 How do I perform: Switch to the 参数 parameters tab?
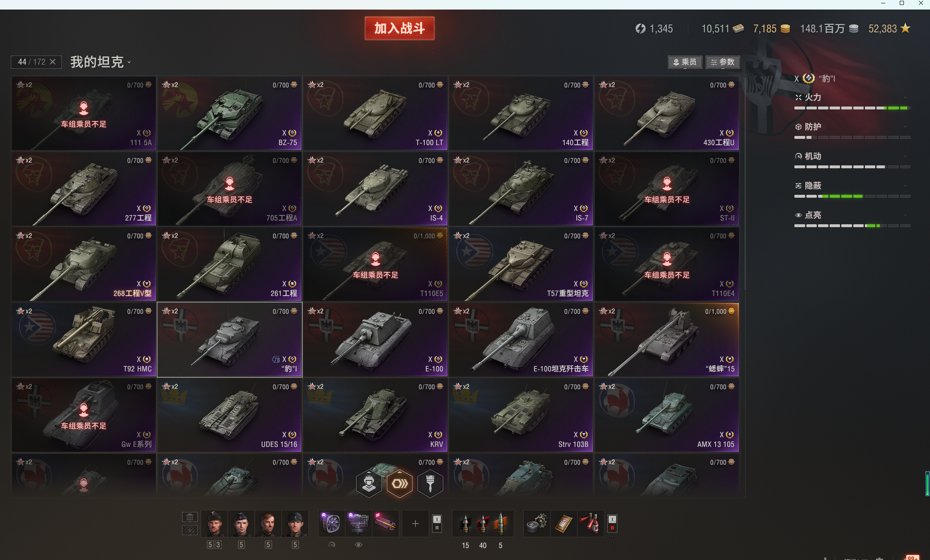(723, 62)
